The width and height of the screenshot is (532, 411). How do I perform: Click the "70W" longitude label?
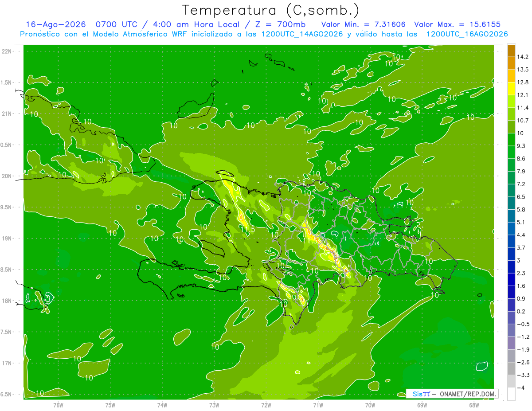pyautogui.click(x=370, y=405)
